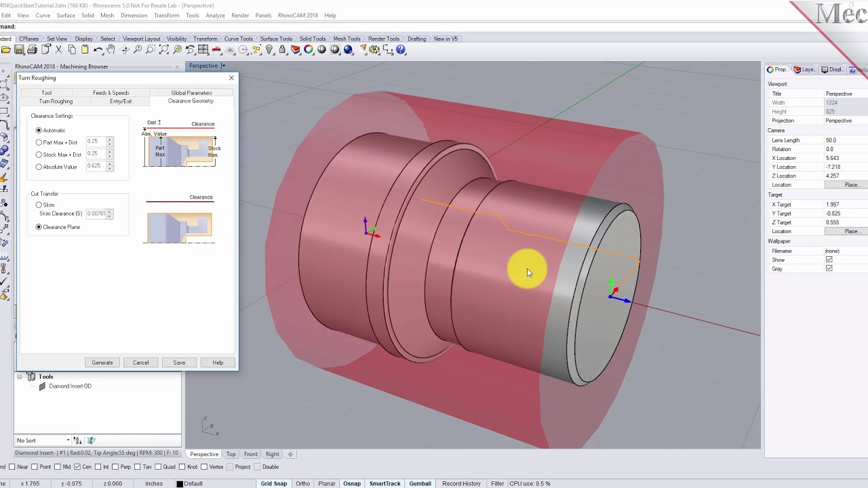Click the Undo arrow icon
The width and height of the screenshot is (868, 488).
(98, 49)
